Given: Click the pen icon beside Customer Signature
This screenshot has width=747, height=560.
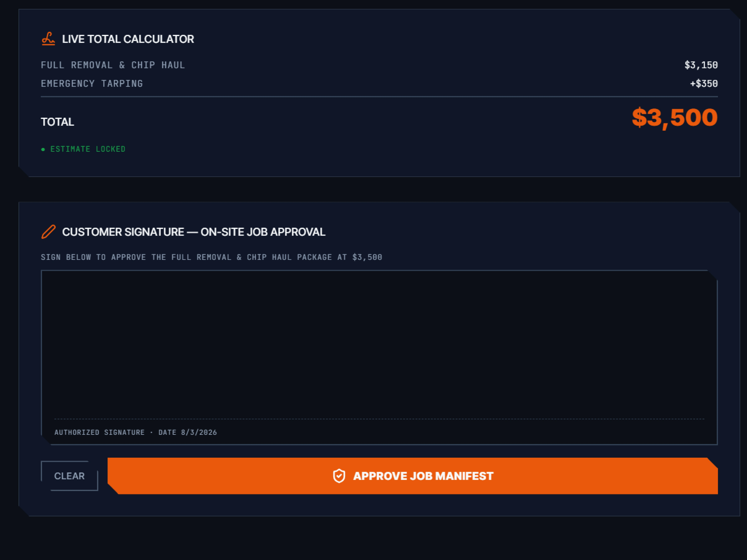Looking at the screenshot, I should [x=48, y=232].
